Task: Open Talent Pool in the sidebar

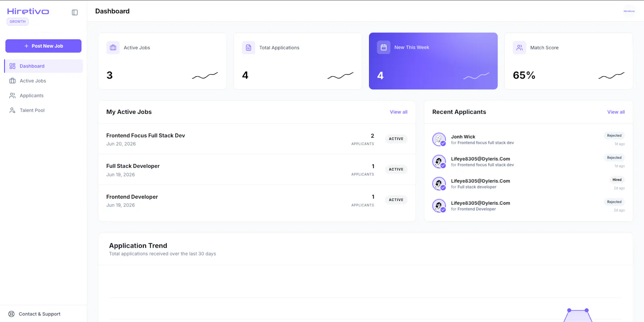Action: pos(43,110)
